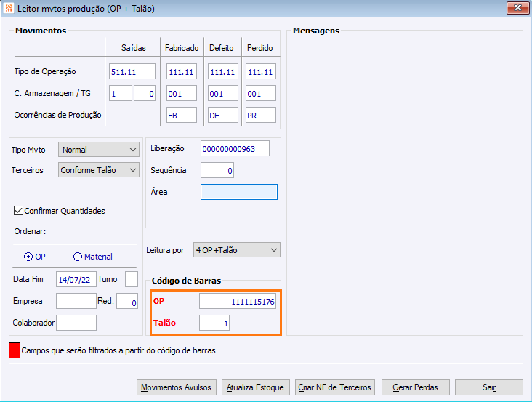Focus the Defeito Tipo de Operação field
This screenshot has width=532, height=402.
point(223,71)
